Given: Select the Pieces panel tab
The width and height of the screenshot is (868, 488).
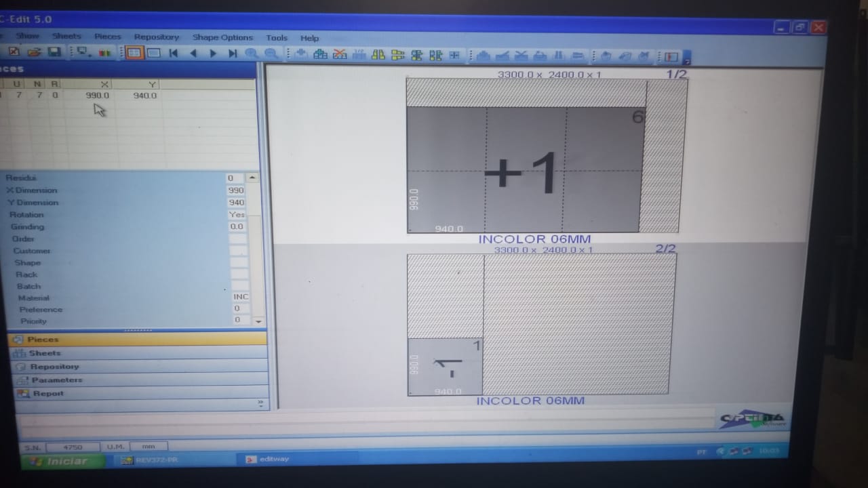Looking at the screenshot, I should click(x=138, y=339).
